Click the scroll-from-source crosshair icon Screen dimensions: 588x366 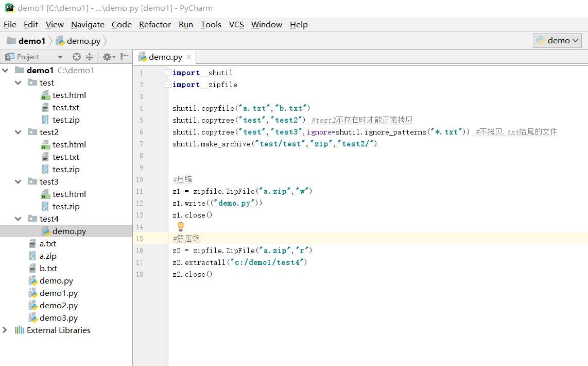77,57
